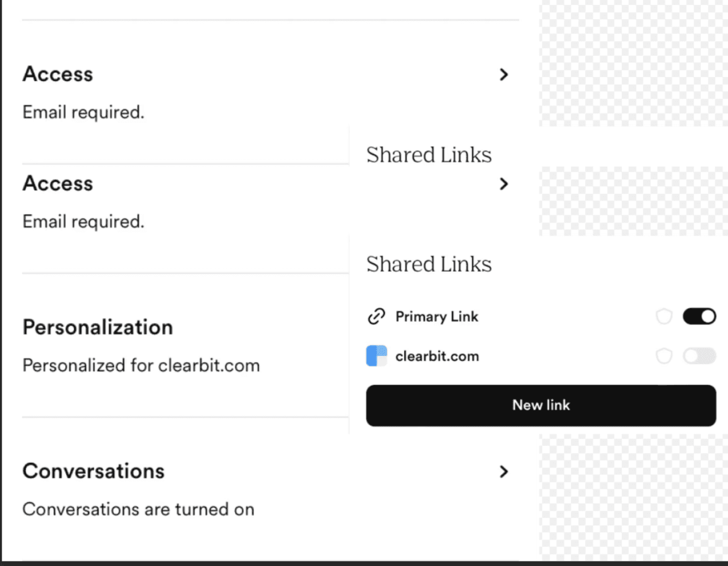
Task: Click the blue clearbit.com logo icon
Action: coord(377,356)
